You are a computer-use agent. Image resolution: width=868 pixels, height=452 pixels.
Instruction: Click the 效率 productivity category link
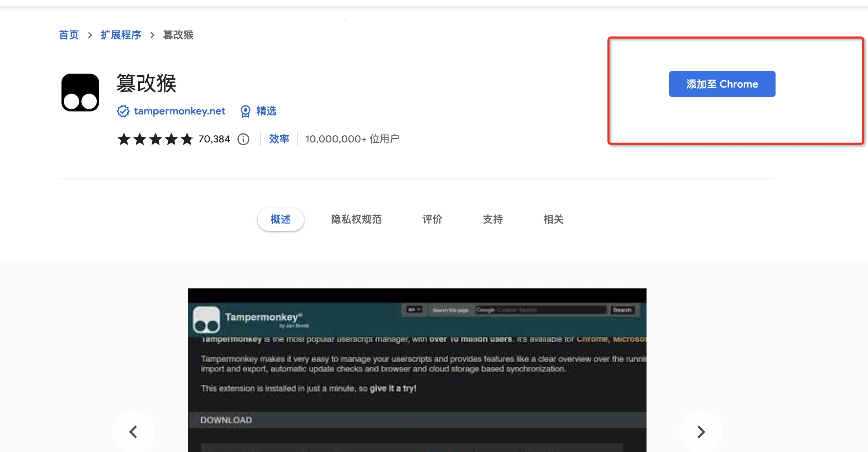pyautogui.click(x=279, y=139)
